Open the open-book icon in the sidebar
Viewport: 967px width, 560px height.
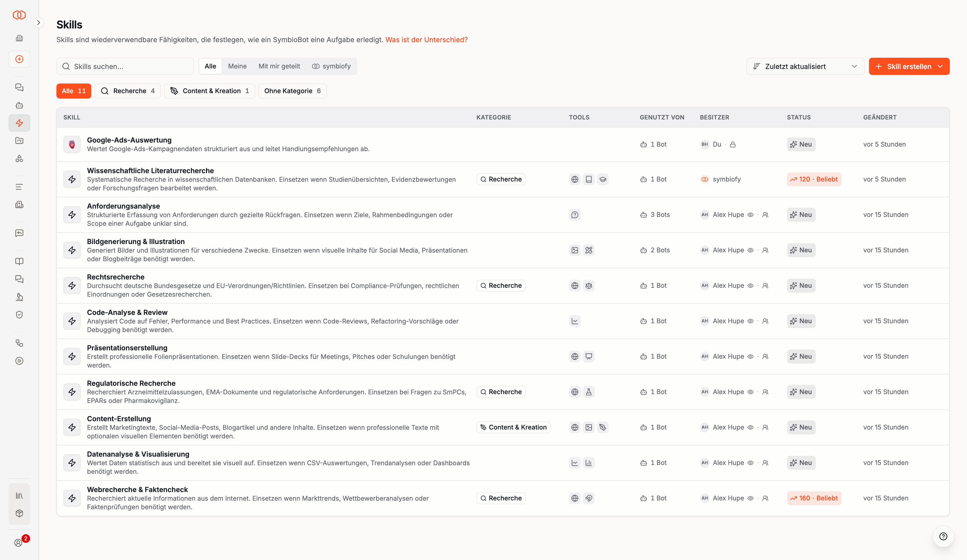coord(19,261)
